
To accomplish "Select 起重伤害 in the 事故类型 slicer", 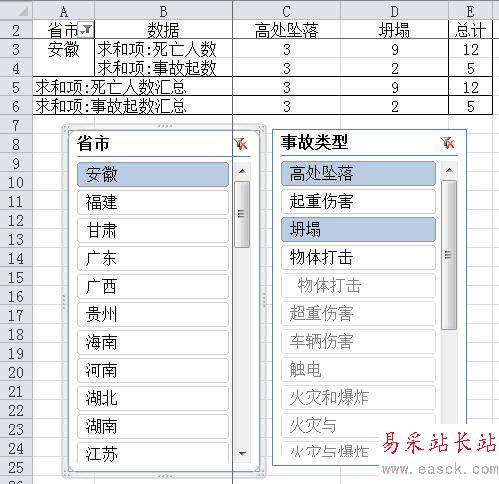I will click(358, 201).
